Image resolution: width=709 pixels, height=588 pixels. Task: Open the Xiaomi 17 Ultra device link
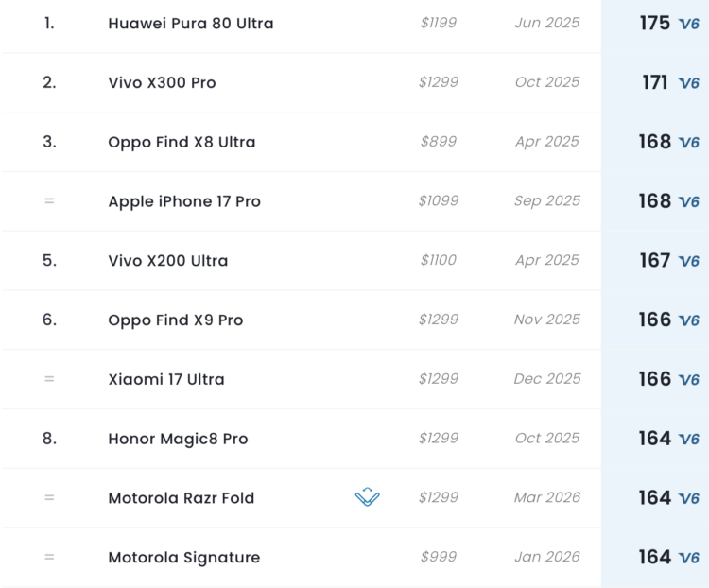[x=166, y=379]
